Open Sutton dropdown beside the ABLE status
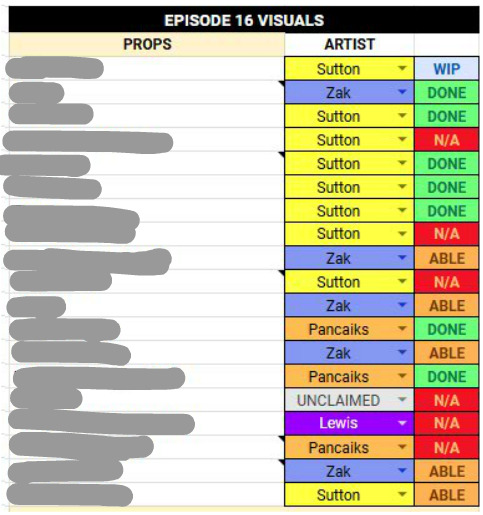 402,494
